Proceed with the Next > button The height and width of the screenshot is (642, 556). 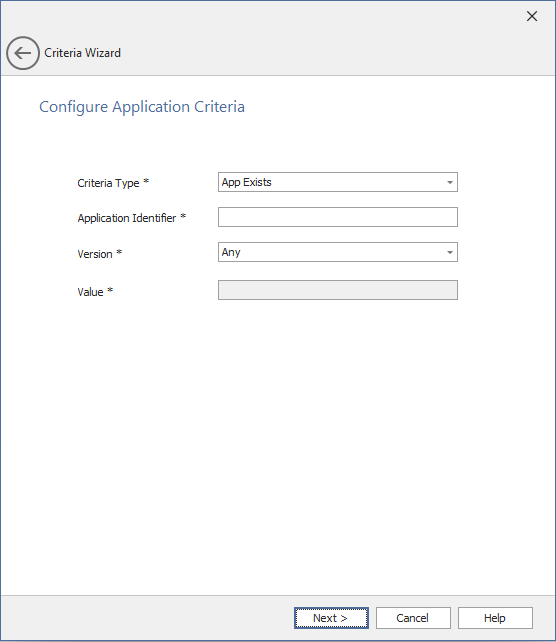[x=331, y=618]
